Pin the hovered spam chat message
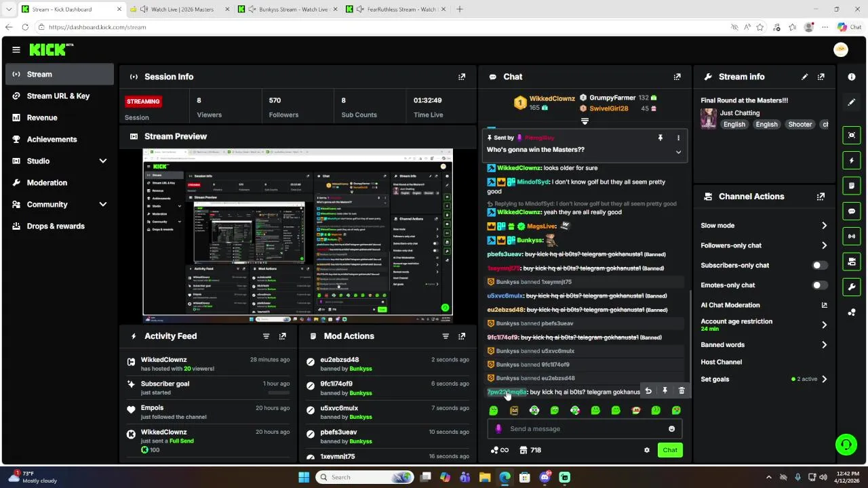The image size is (868, 488). (665, 391)
